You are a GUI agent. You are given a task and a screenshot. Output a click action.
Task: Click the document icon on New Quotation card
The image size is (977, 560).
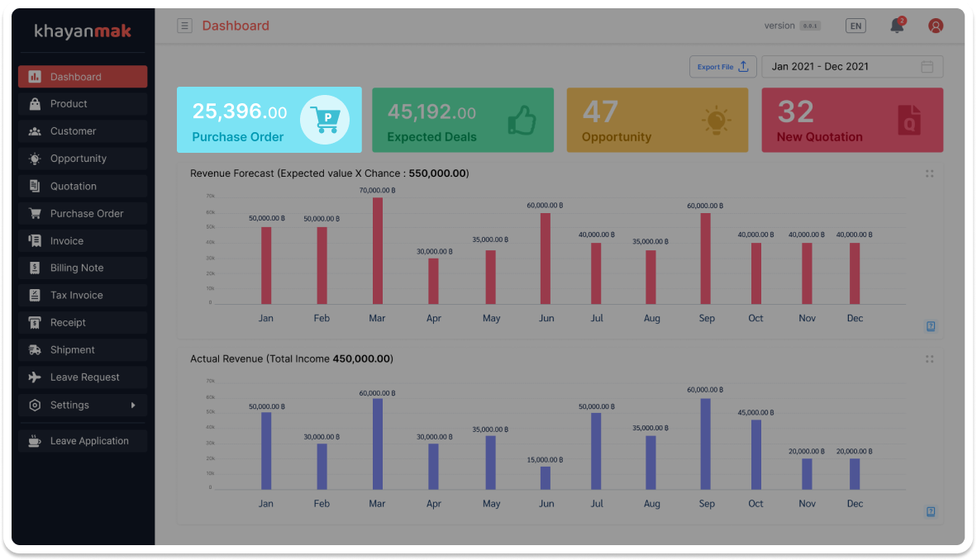[x=909, y=121]
